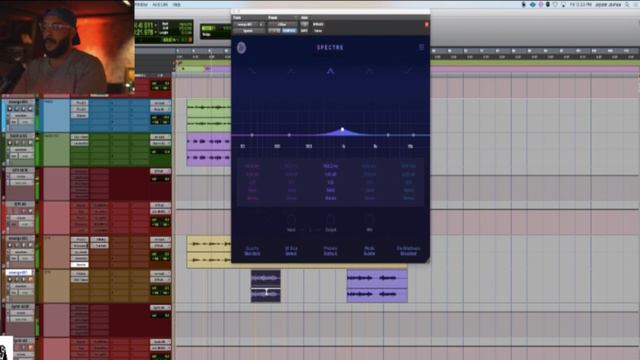The image size is (640, 360).
Task: Click the macOS Spotlight search icon
Action: point(627,4)
